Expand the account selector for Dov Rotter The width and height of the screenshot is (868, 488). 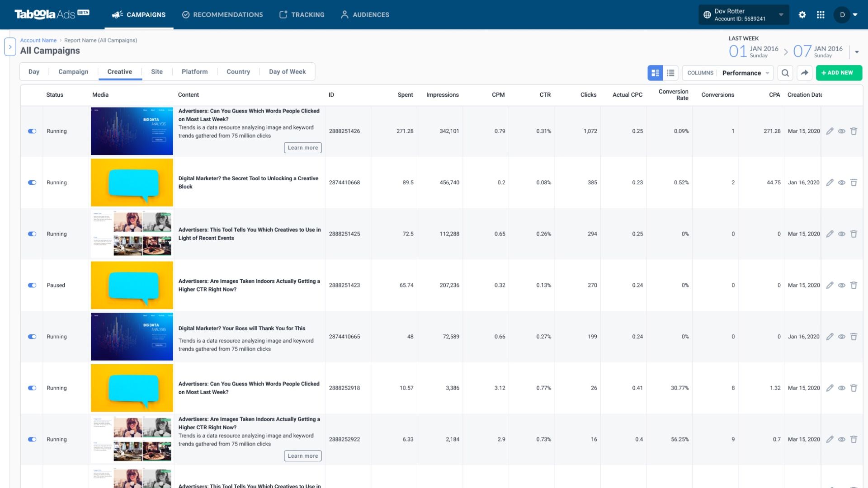pos(780,14)
